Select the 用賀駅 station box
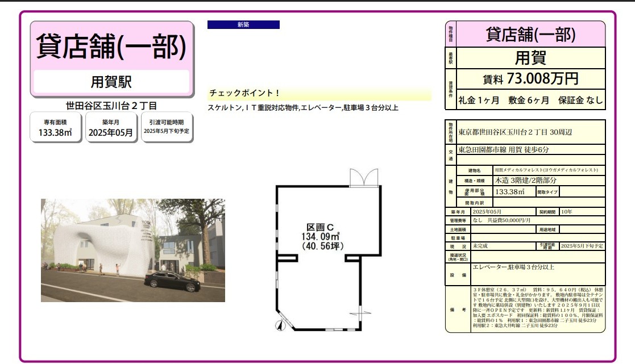The width and height of the screenshot is (635, 364). [x=111, y=82]
